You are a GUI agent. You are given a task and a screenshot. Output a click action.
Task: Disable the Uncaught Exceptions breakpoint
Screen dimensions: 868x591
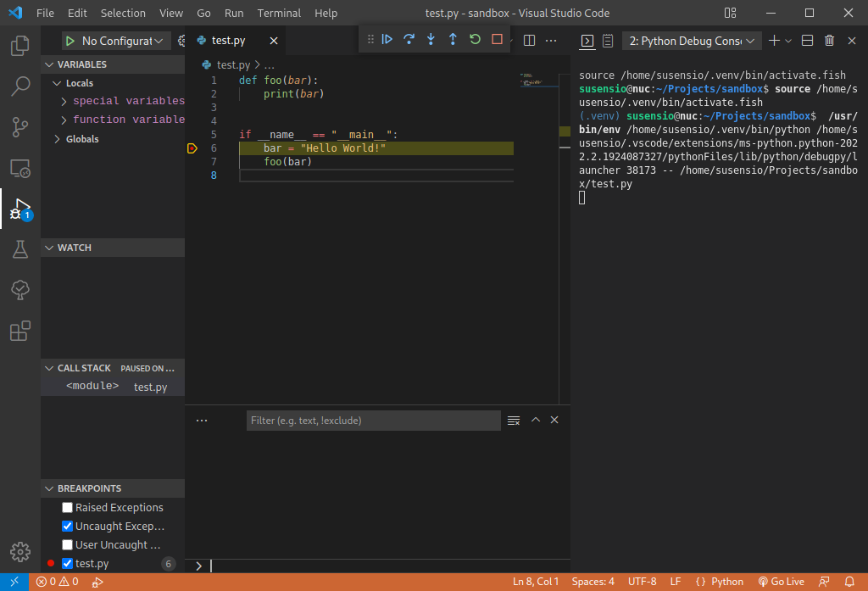(x=67, y=526)
